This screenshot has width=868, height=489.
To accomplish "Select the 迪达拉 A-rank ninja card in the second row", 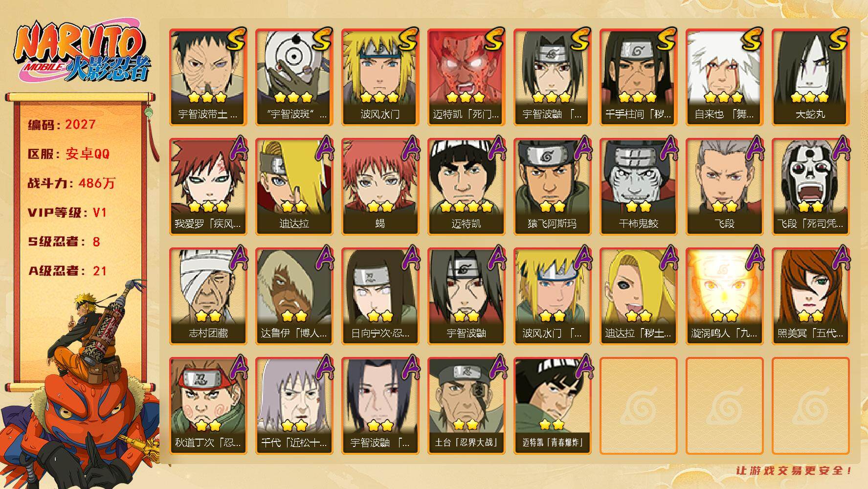I will coord(294,187).
